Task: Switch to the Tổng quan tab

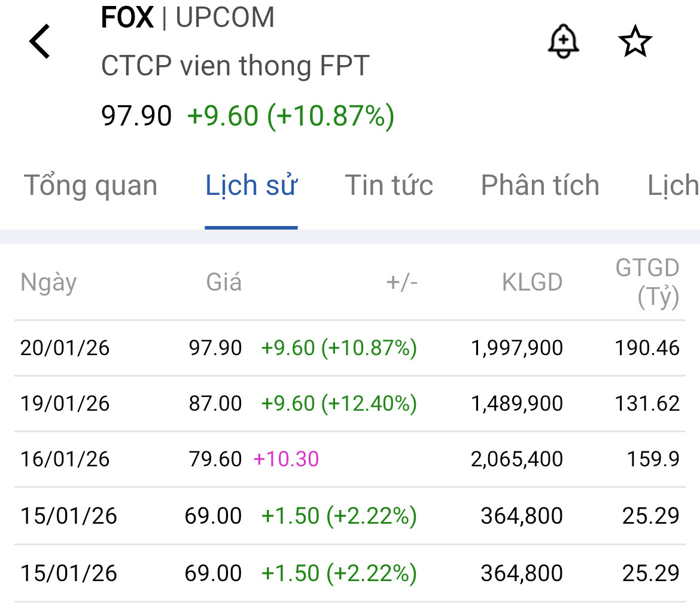Action: coord(90,185)
